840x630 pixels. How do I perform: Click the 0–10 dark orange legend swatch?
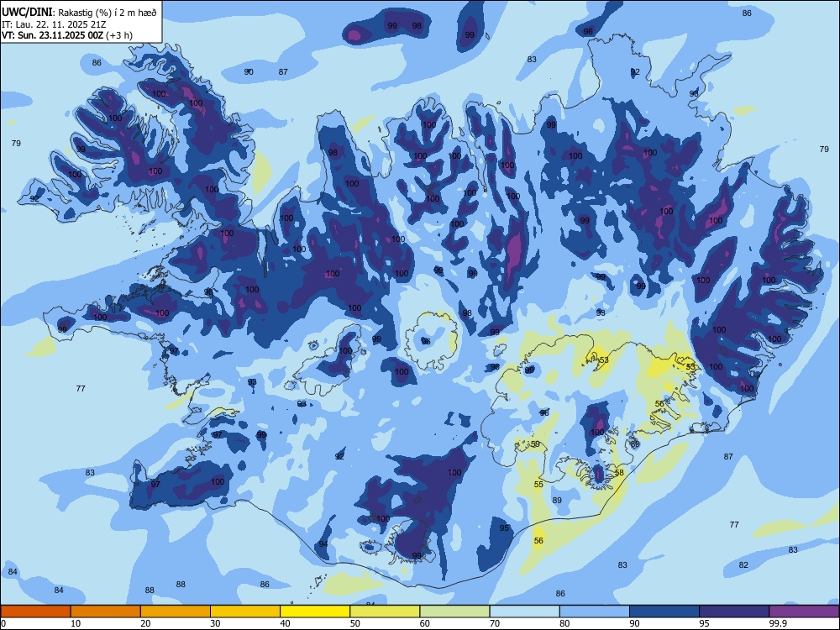tap(35, 612)
